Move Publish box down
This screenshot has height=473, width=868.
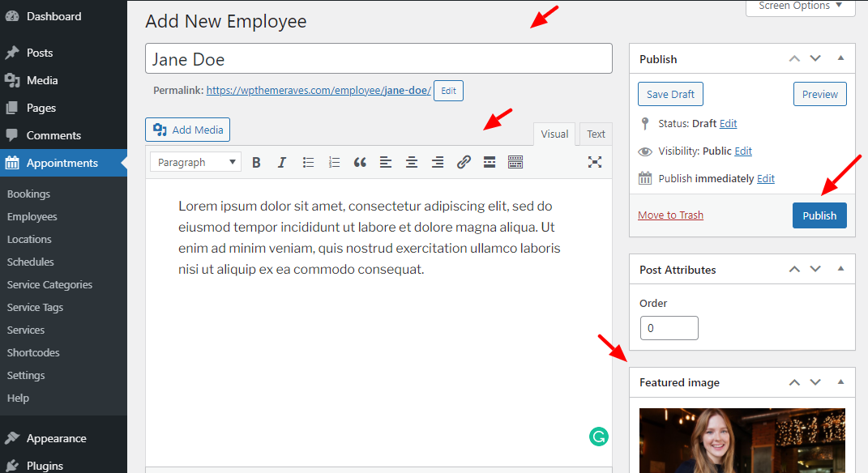[815, 58]
